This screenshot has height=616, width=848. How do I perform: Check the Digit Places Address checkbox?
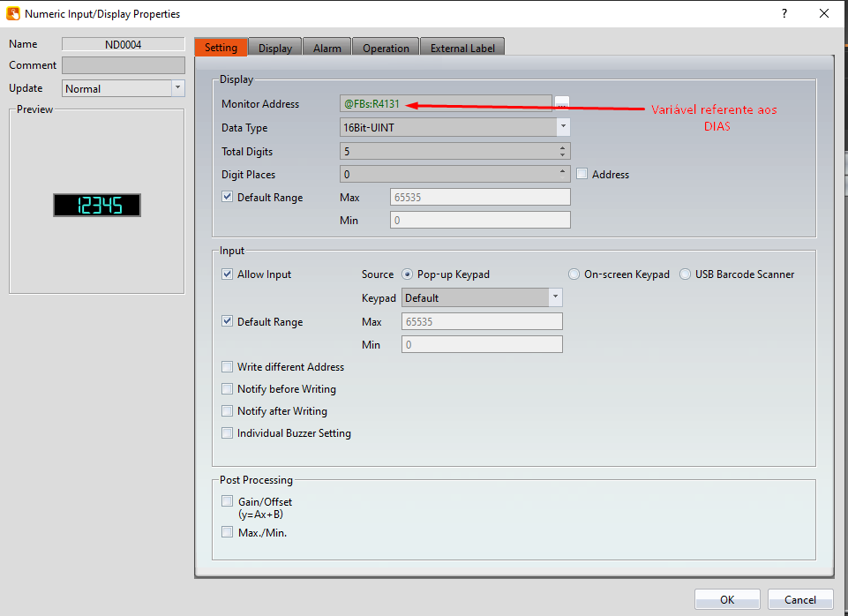pos(582,175)
